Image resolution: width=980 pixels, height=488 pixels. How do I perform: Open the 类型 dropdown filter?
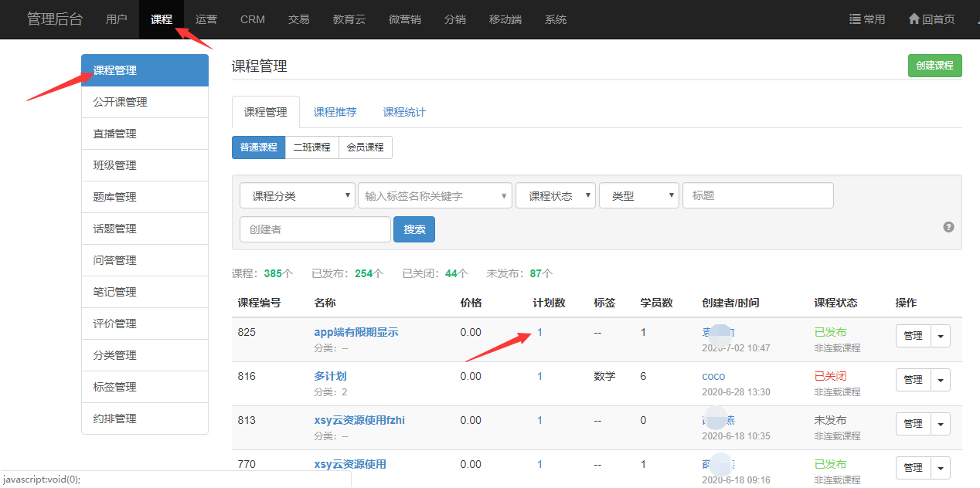(638, 196)
